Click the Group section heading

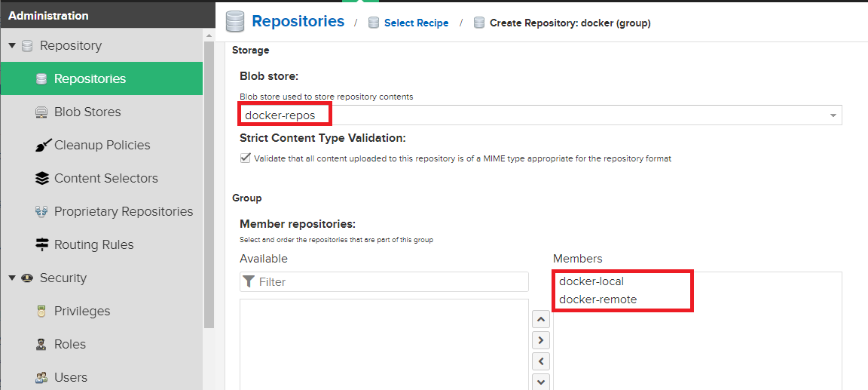(x=247, y=198)
